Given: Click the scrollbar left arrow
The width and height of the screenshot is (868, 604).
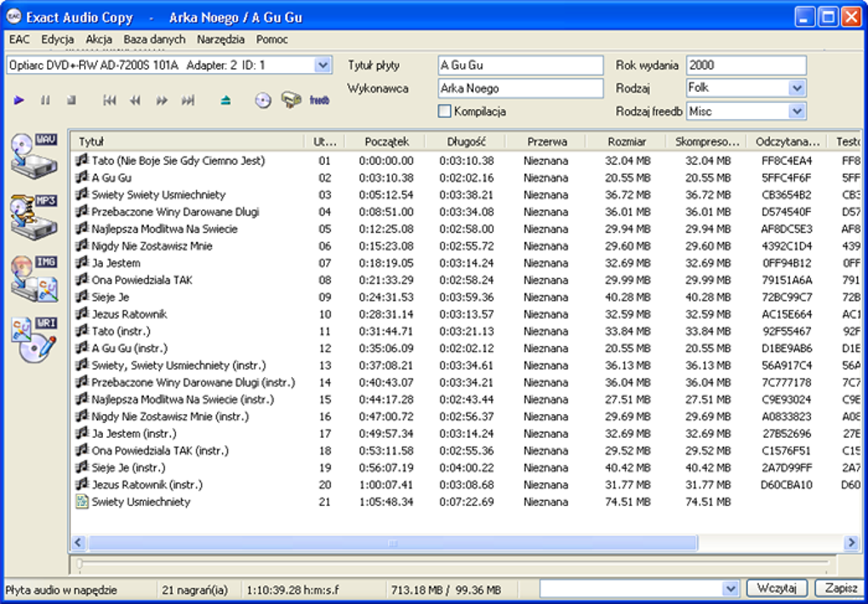Looking at the screenshot, I should click(x=78, y=543).
